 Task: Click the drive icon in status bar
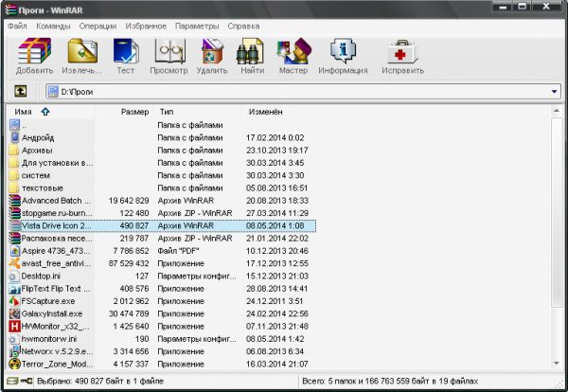point(12,381)
